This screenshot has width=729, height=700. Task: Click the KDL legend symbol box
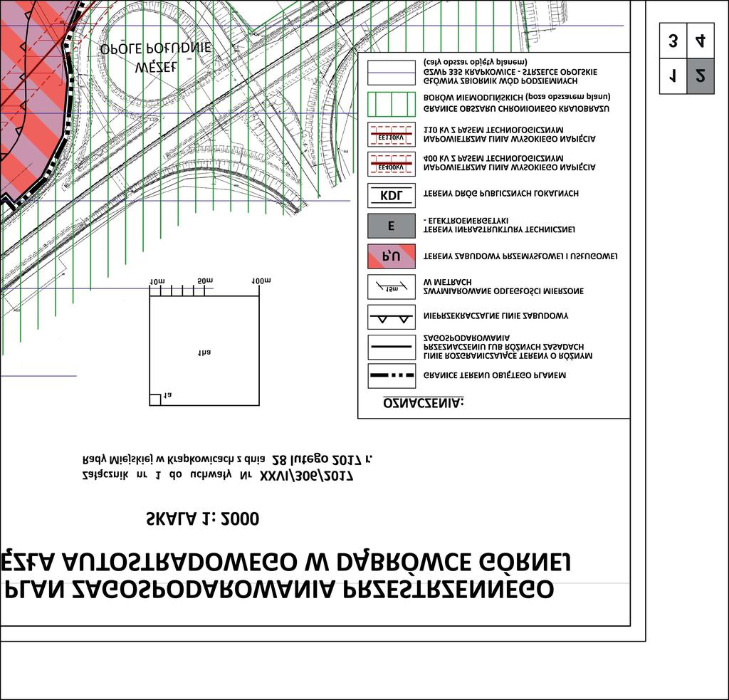(x=392, y=195)
